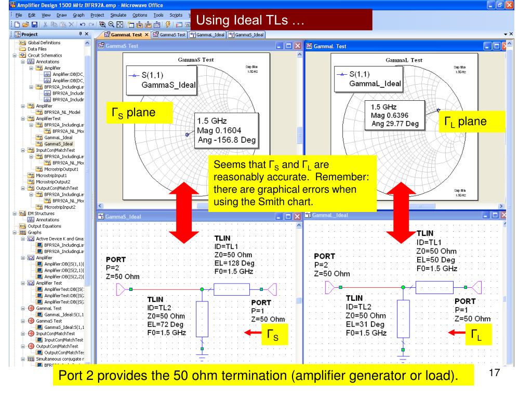Collapse the Amplifier Test graph node
The width and height of the screenshot is (532, 399).
click(23, 283)
